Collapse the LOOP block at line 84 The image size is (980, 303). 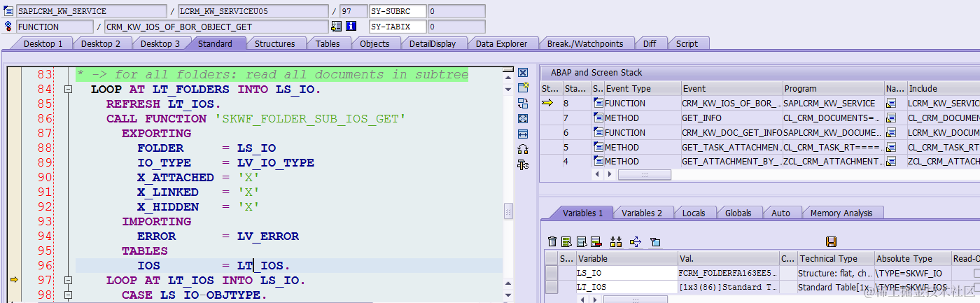[68, 90]
